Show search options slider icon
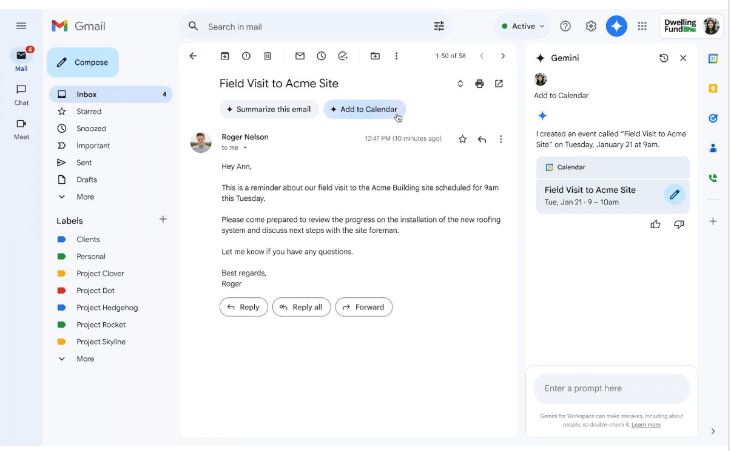The image size is (730, 451). tap(439, 26)
